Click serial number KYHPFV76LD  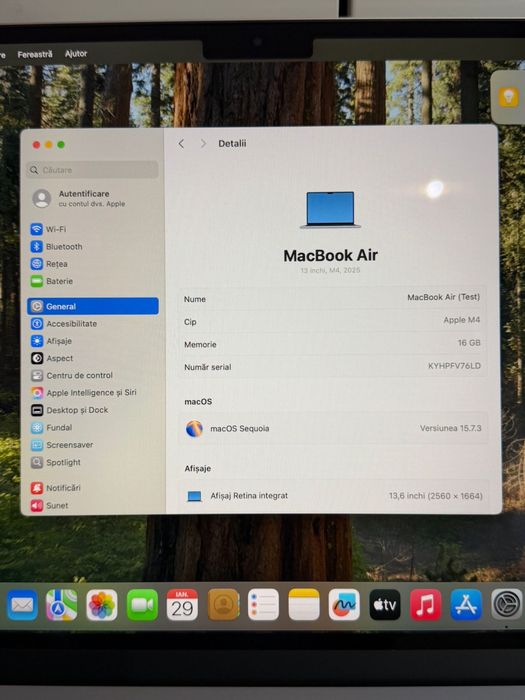[454, 366]
